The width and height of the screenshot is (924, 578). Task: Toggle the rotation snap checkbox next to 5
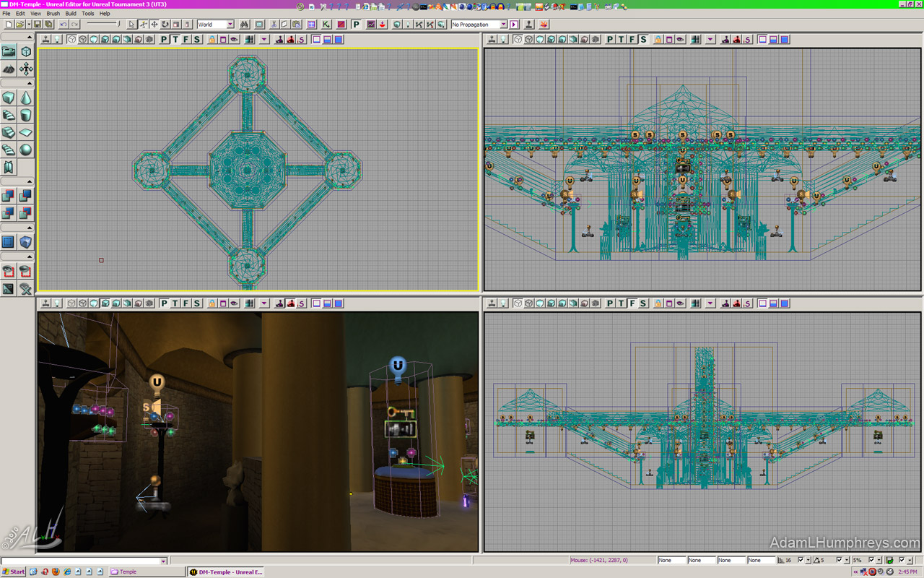[x=840, y=560]
